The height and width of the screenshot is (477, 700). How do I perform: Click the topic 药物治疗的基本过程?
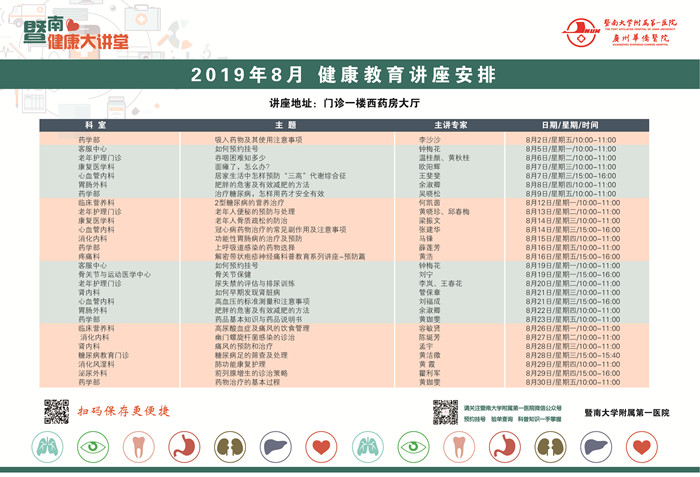coord(247,382)
